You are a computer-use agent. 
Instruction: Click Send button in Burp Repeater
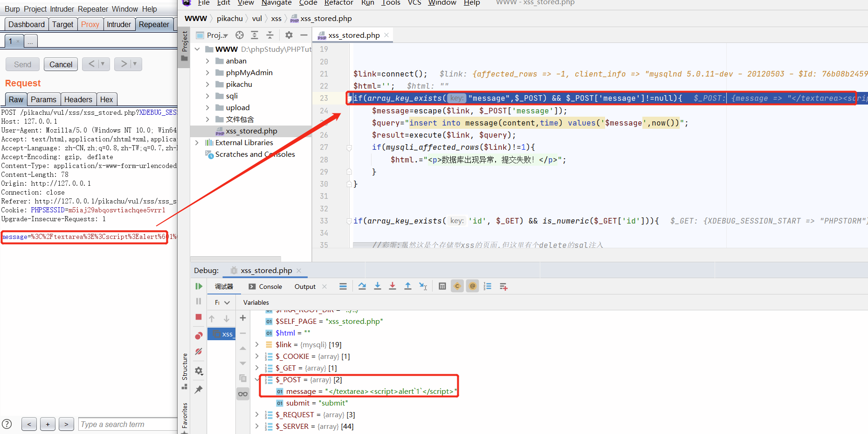click(22, 64)
